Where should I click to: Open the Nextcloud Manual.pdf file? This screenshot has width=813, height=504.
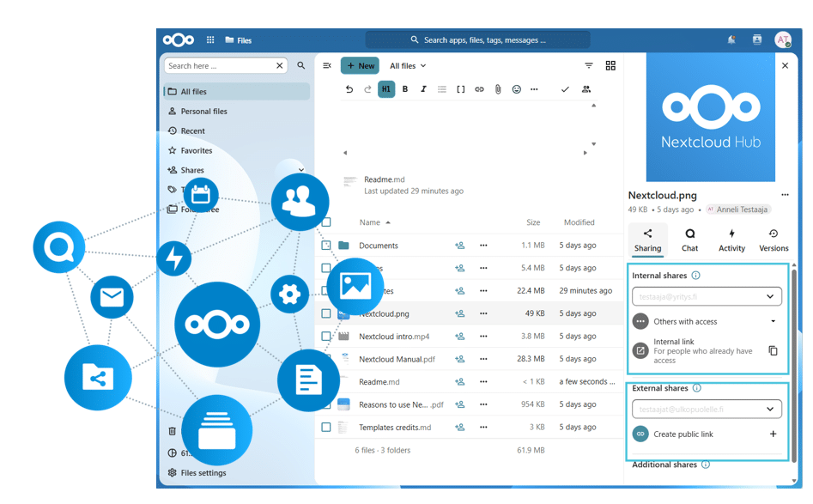click(x=397, y=359)
